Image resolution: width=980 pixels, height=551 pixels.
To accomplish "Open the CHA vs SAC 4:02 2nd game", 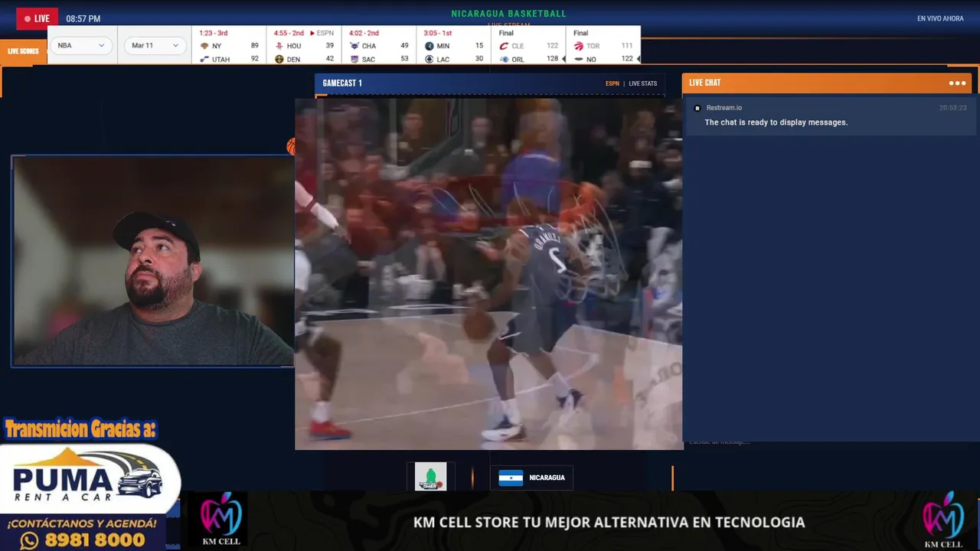I will pyautogui.click(x=379, y=46).
